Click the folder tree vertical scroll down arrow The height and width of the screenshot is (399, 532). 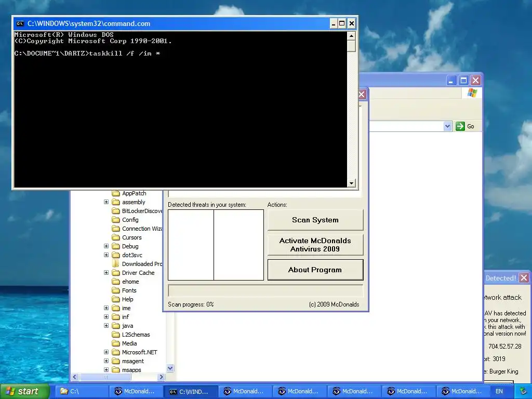point(170,368)
